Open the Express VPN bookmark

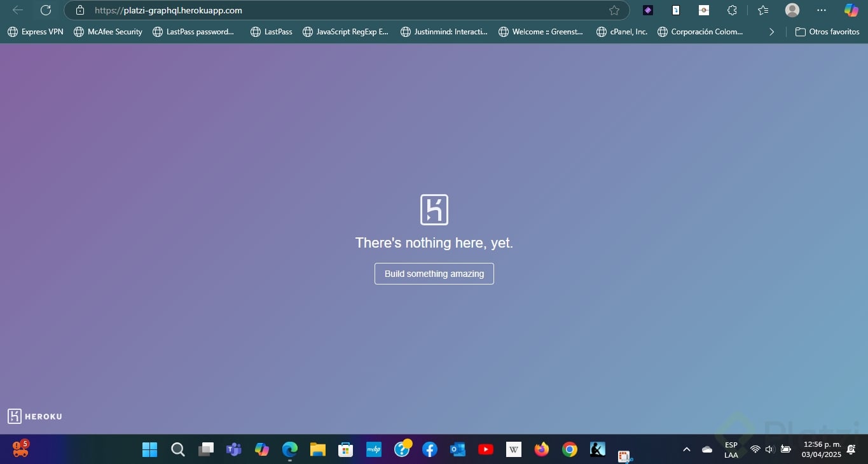pyautogui.click(x=36, y=32)
